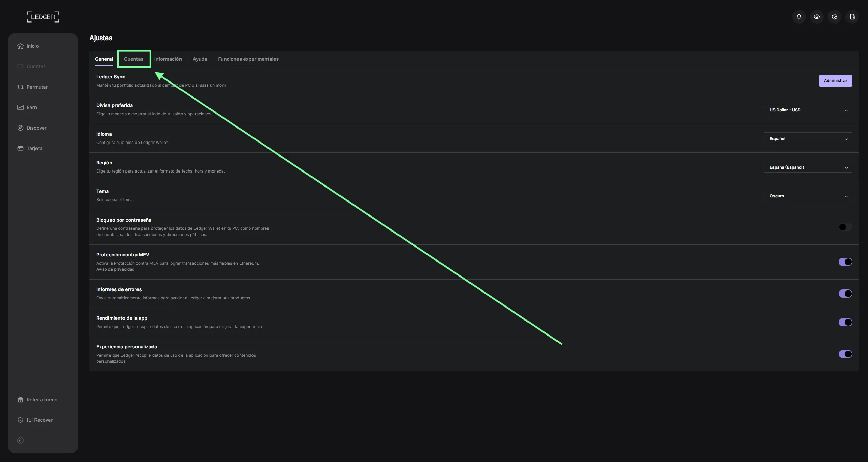Open Earn section label
Image resolution: width=868 pixels, height=462 pixels.
coord(32,107)
